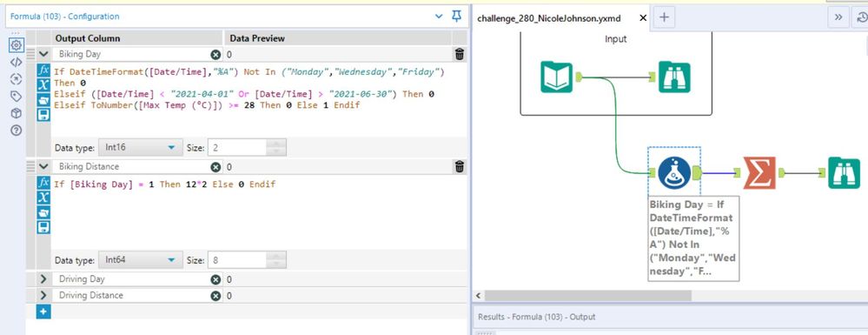The height and width of the screenshot is (335, 868).
Task: Open the Int64 data type dropdown
Action: [140, 260]
